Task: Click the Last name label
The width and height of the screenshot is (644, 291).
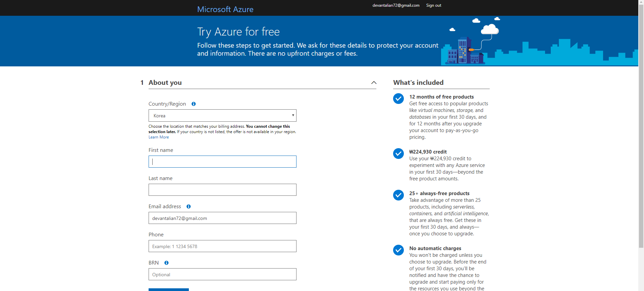Action: (x=160, y=178)
